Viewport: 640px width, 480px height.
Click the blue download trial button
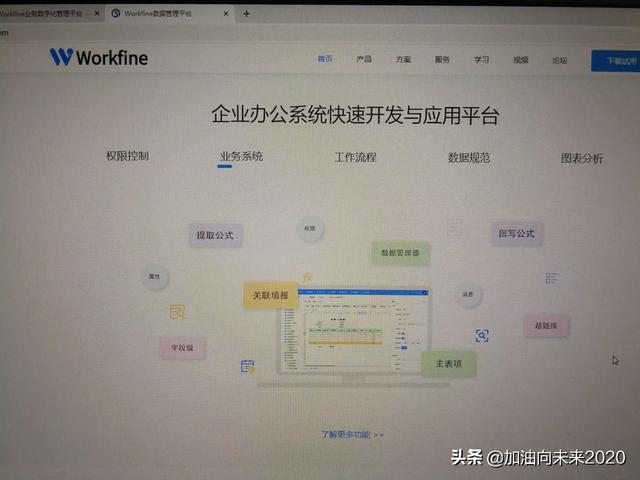coord(616,61)
